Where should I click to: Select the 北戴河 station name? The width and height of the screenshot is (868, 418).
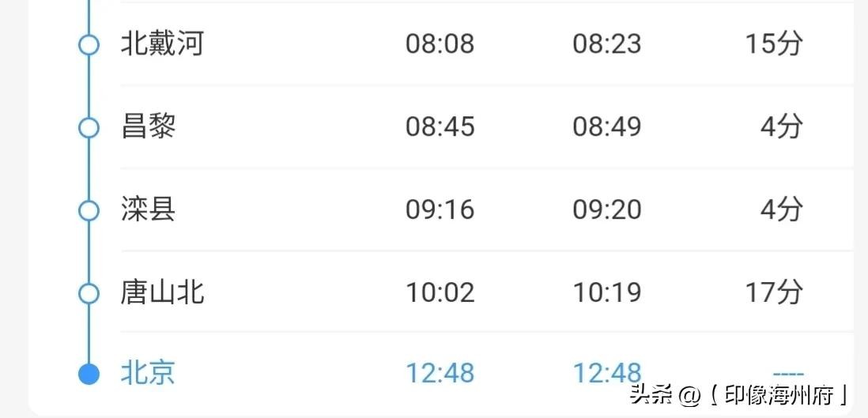[x=162, y=43]
